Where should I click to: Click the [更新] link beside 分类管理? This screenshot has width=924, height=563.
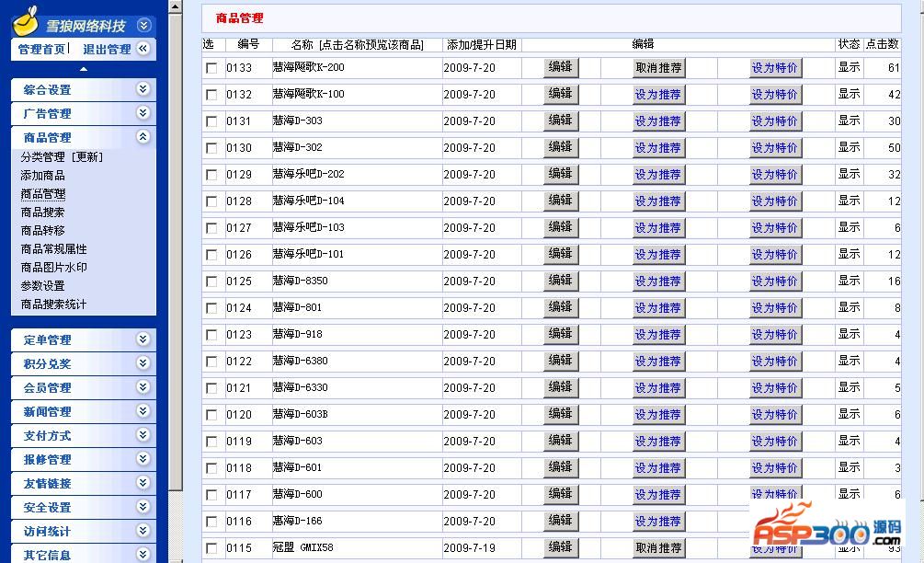[x=87, y=156]
